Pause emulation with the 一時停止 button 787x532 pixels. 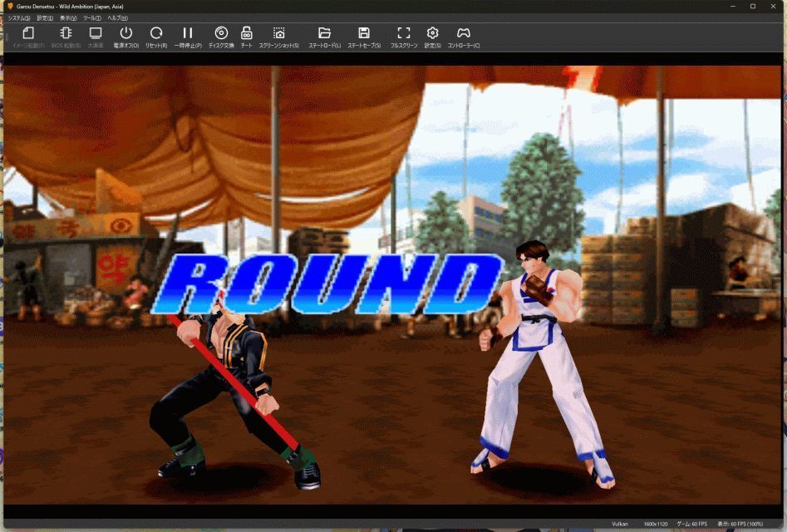[187, 33]
